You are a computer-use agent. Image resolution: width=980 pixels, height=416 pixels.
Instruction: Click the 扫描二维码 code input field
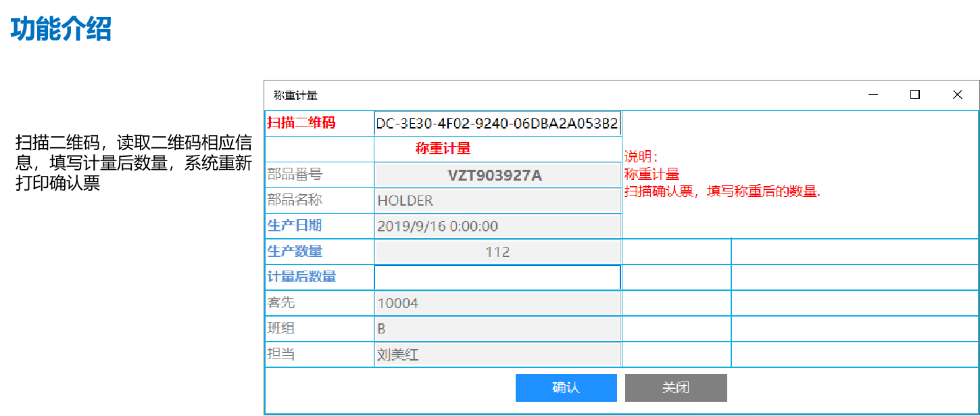pyautogui.click(x=497, y=124)
